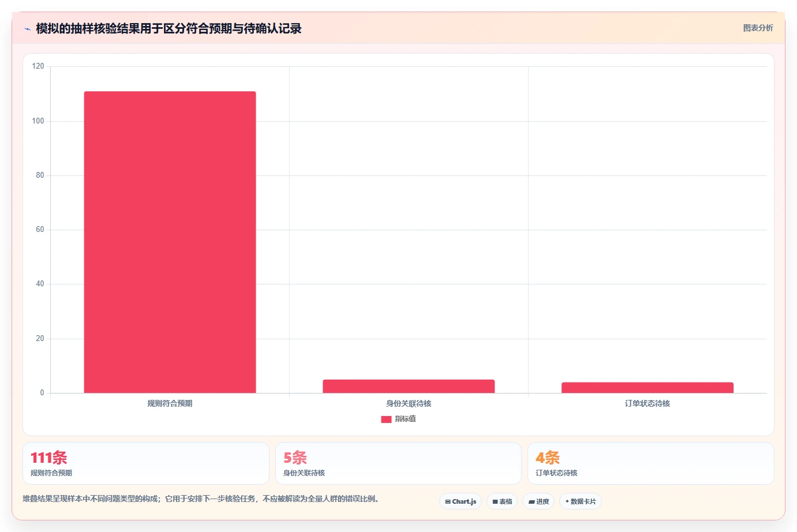Viewport: 797px width, 532px height.
Task: Click the footnote text starting with 堆叠结果呈现样本
Action: pyautogui.click(x=201, y=499)
